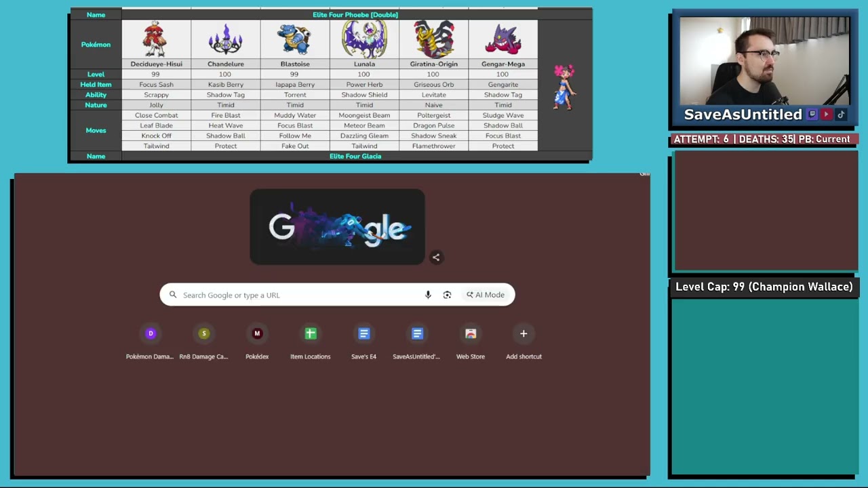The height and width of the screenshot is (488, 868).
Task: Select the Fake Out move cell
Action: point(295,146)
